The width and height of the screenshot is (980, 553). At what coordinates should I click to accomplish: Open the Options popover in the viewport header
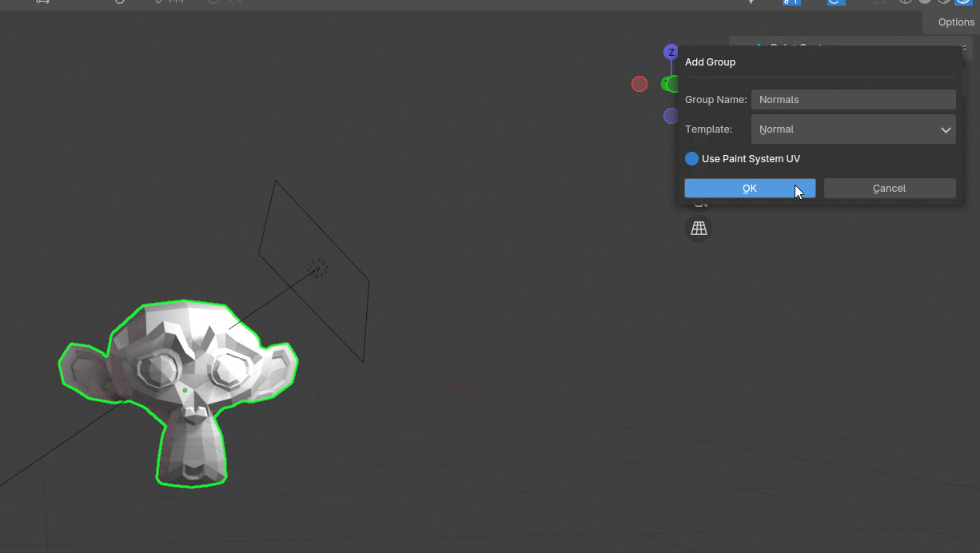coord(955,22)
